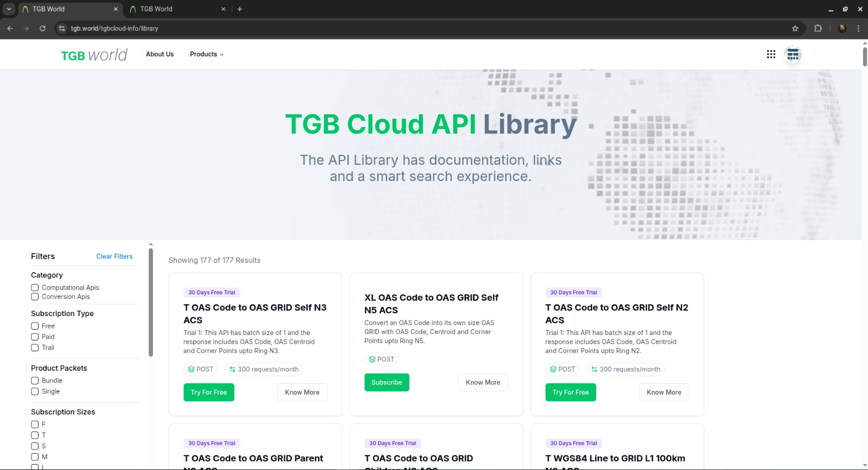Viewport: 868px width, 470px height.
Task: Open a new browser tab
Action: pos(240,9)
